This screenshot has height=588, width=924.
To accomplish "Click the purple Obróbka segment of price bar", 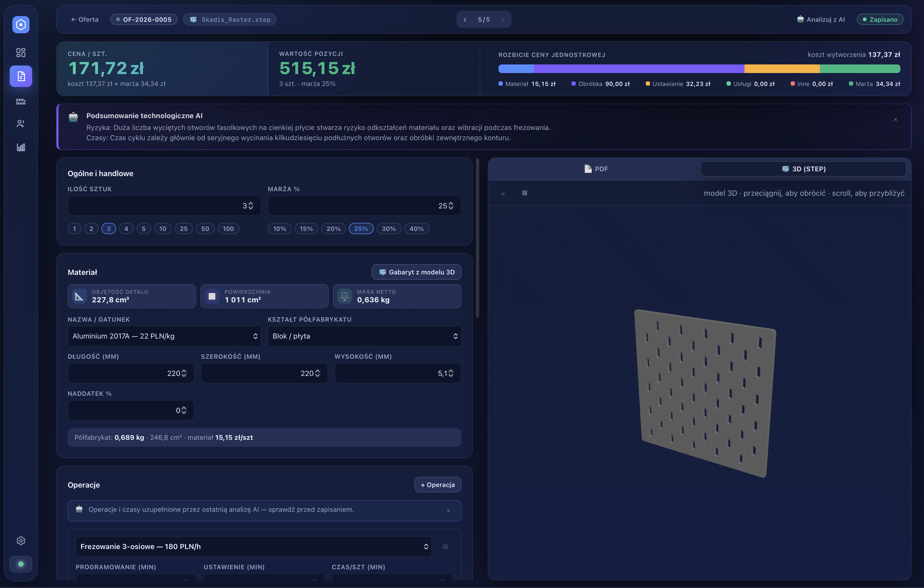I will 639,69.
